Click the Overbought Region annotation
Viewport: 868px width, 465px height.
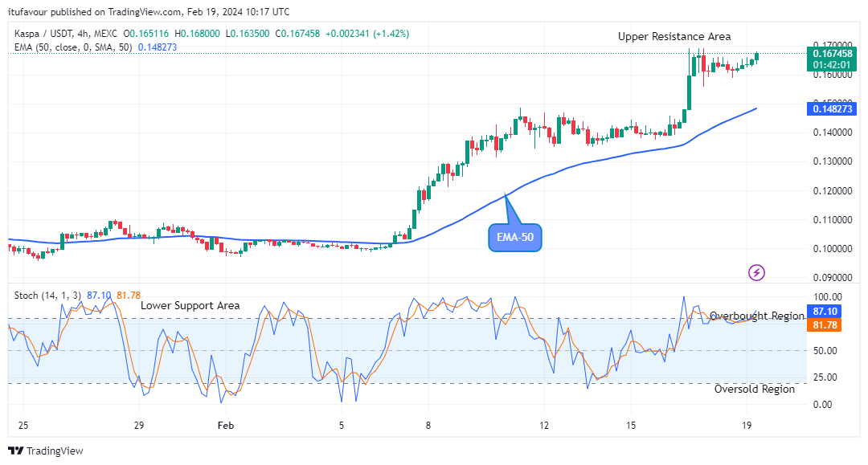click(756, 316)
